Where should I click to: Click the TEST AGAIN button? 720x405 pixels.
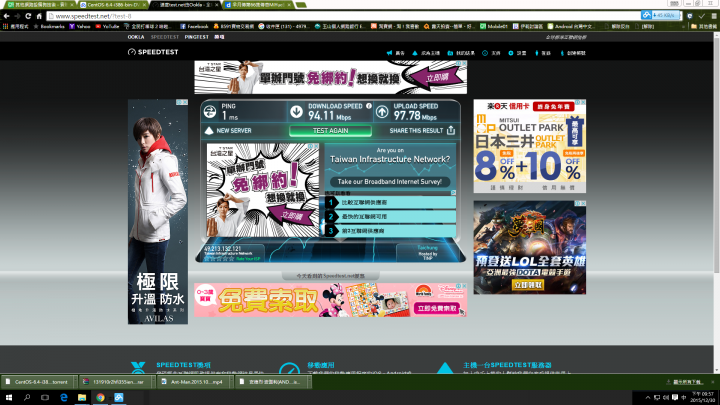coord(330,131)
